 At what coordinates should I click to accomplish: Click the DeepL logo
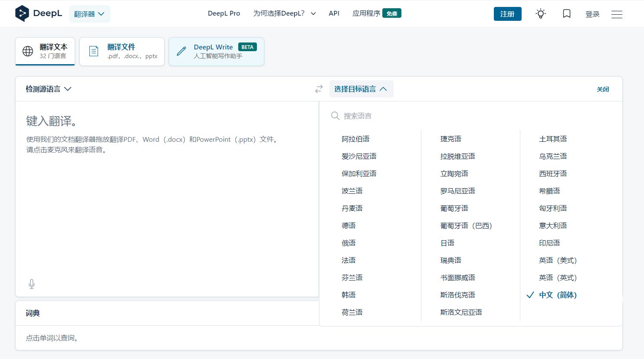click(39, 13)
